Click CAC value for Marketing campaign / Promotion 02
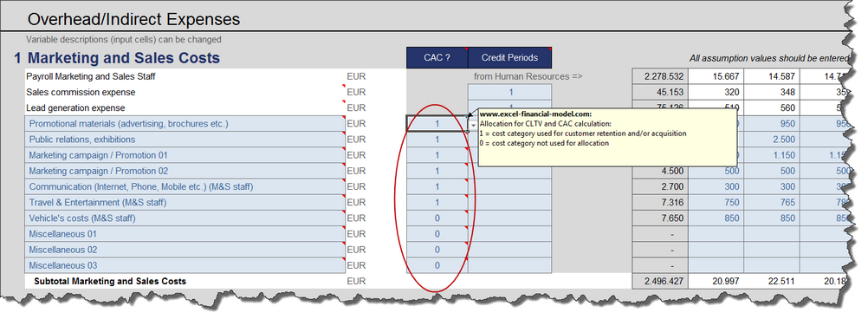 coord(437,171)
